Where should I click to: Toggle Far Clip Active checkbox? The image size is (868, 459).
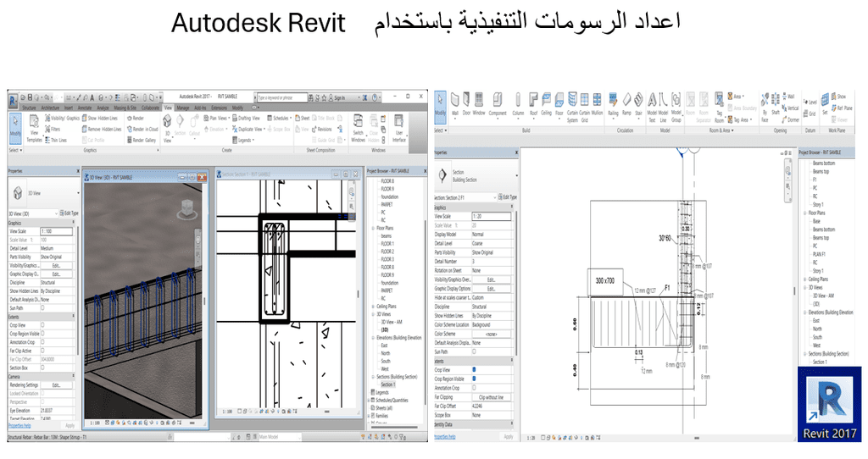click(x=42, y=351)
